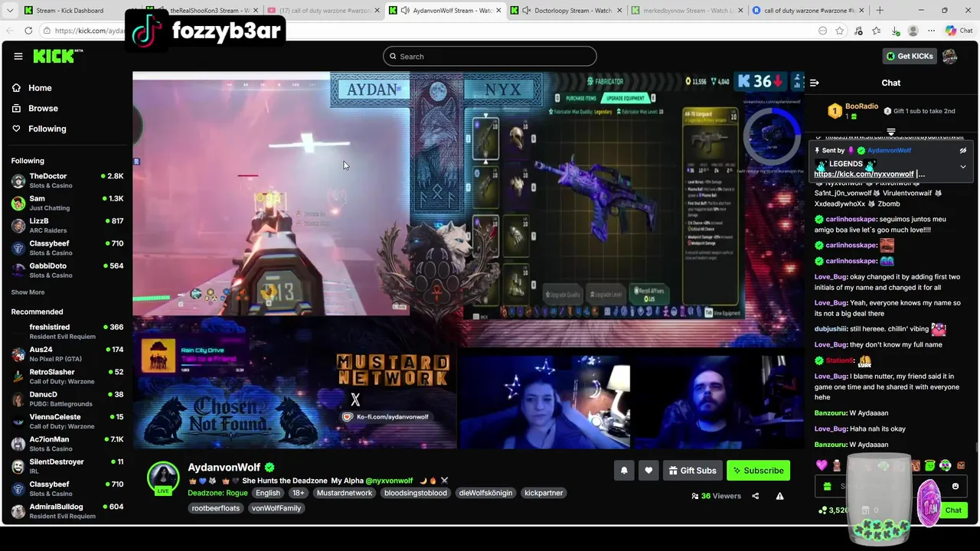This screenshot has height=551, width=980.
Task: Click the user avatar in the top right
Action: tap(949, 56)
